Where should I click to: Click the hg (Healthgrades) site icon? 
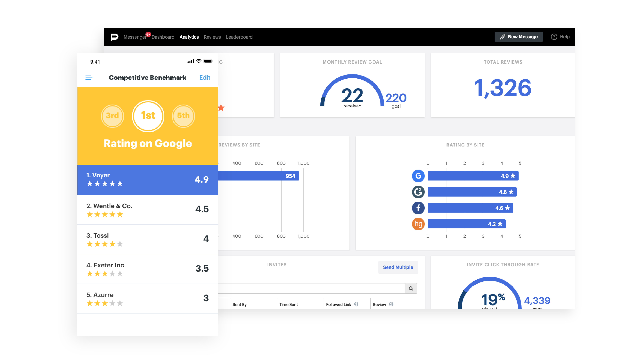pos(418,224)
